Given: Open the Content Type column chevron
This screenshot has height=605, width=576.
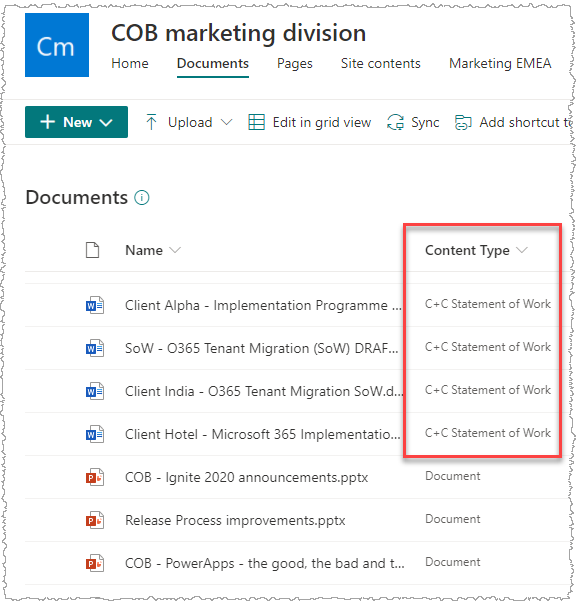Looking at the screenshot, I should tap(522, 250).
